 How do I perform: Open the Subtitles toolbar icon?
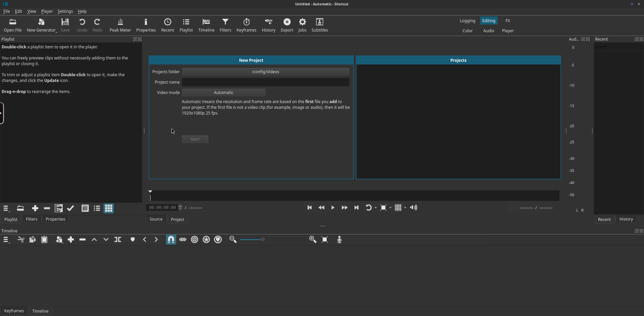click(x=320, y=26)
